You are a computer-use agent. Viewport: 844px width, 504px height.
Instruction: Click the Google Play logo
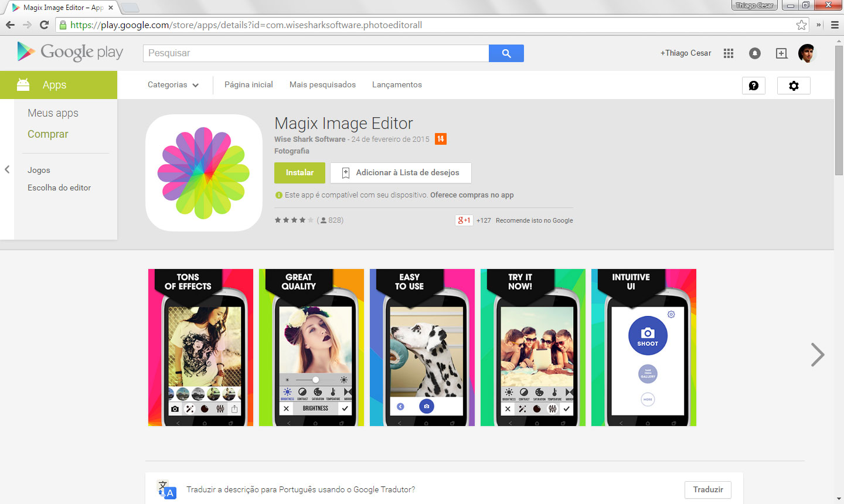click(x=70, y=52)
